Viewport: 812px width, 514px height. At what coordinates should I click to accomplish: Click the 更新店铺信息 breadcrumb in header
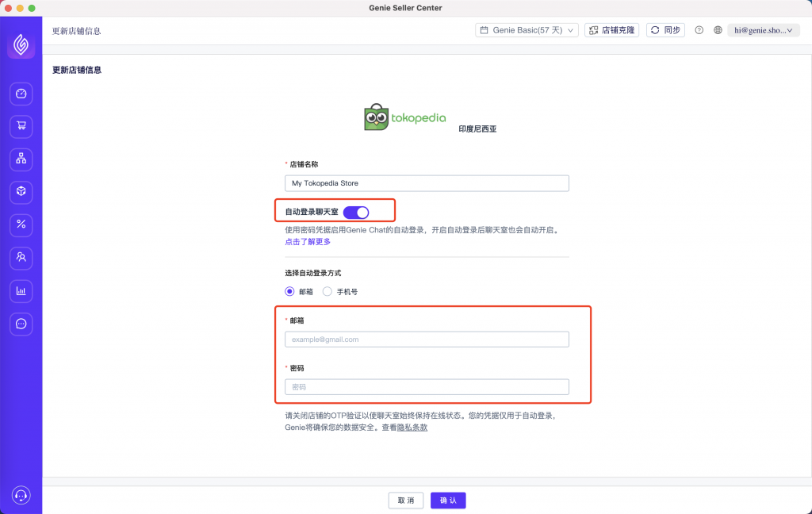(x=77, y=31)
